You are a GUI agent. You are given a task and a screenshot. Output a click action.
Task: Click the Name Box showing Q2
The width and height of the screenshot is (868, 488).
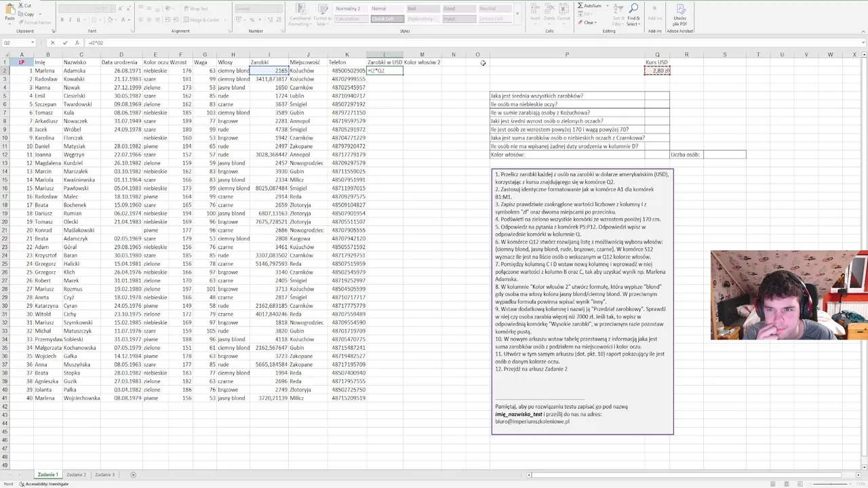click(19, 43)
